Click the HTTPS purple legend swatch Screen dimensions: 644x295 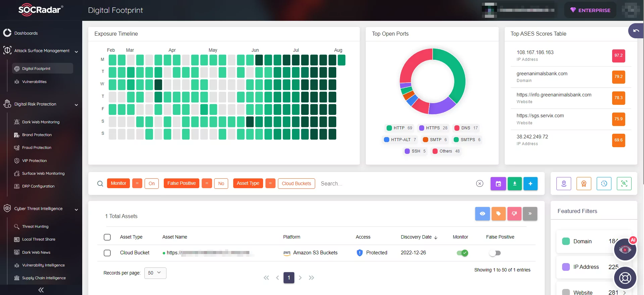tap(422, 128)
